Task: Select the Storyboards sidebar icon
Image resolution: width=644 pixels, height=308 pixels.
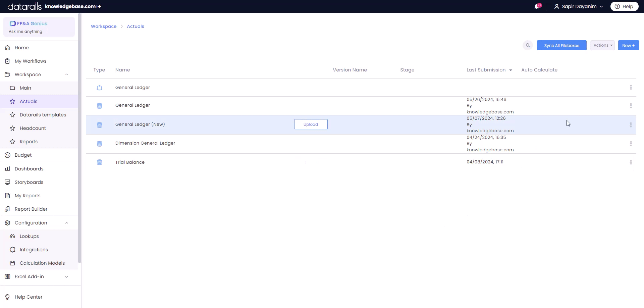Action: tap(7, 182)
